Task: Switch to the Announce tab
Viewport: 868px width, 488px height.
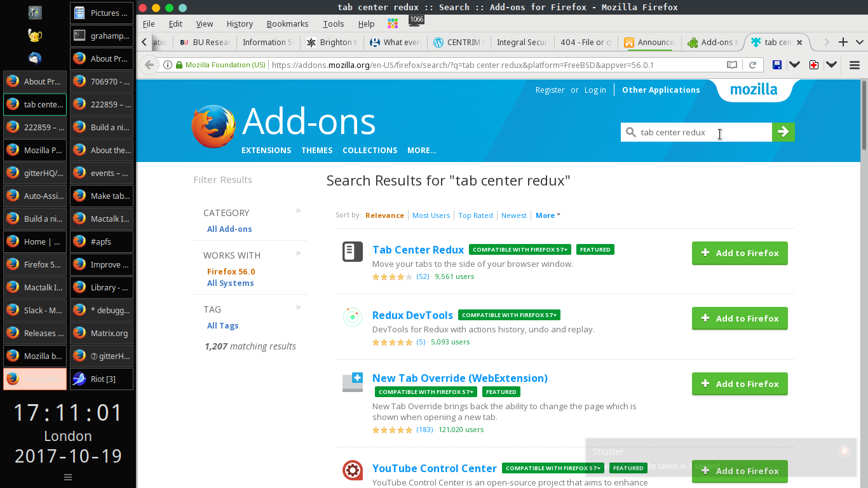Action: click(649, 42)
